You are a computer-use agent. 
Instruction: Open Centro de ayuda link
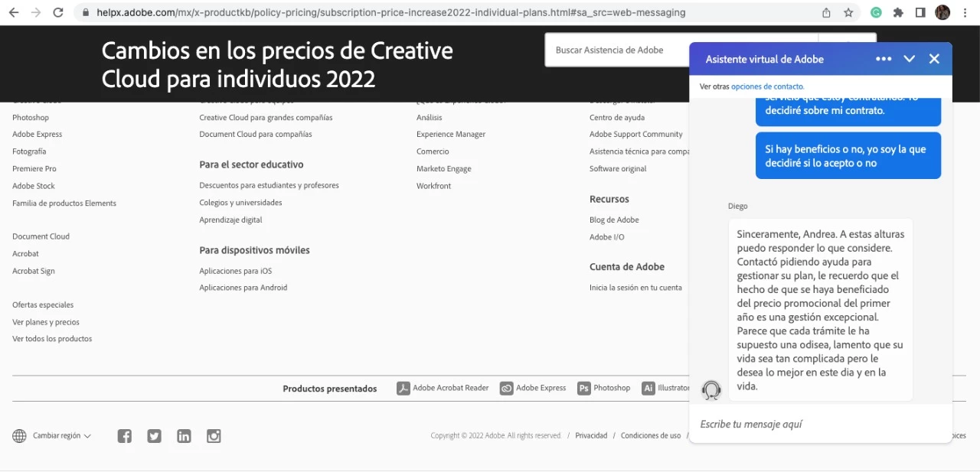point(617,117)
